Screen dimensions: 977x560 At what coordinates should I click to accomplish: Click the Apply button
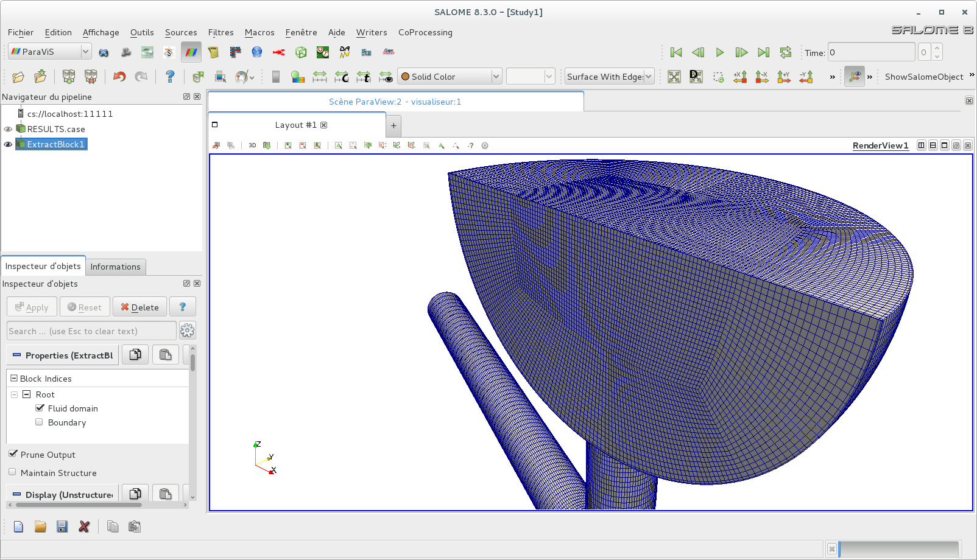tap(32, 307)
